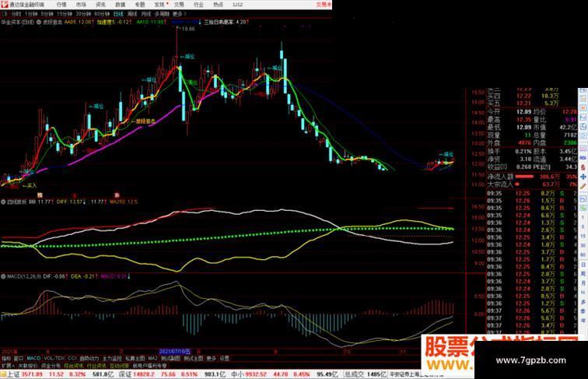588x379 pixels.
Task: Select the 周线 period
Action: coord(132,14)
